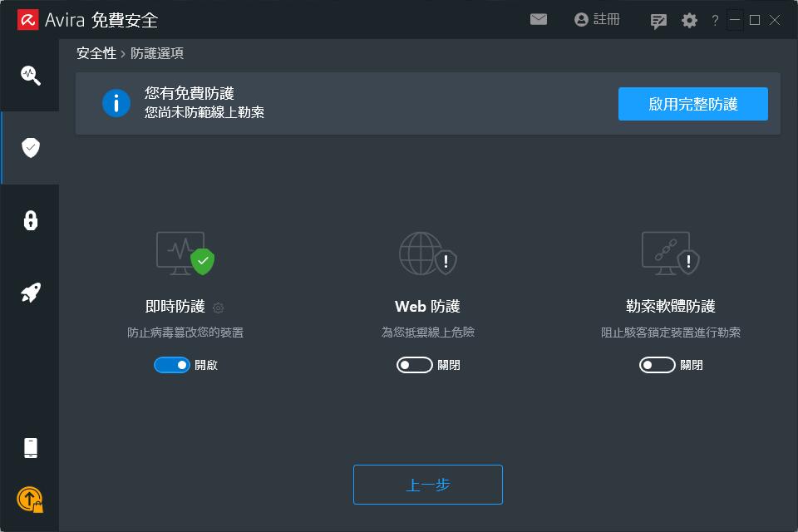The height and width of the screenshot is (532, 798).
Task: Enable 勒索軟體防護 toggle
Action: pos(658,365)
